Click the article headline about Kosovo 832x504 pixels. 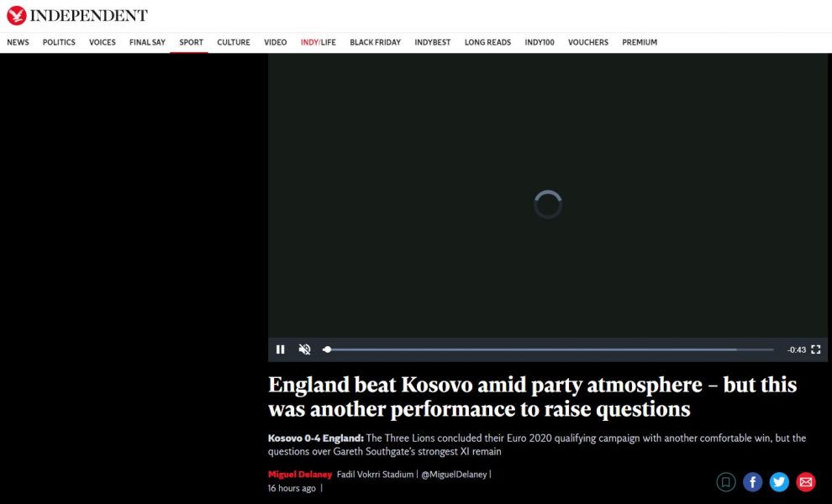tap(532, 396)
